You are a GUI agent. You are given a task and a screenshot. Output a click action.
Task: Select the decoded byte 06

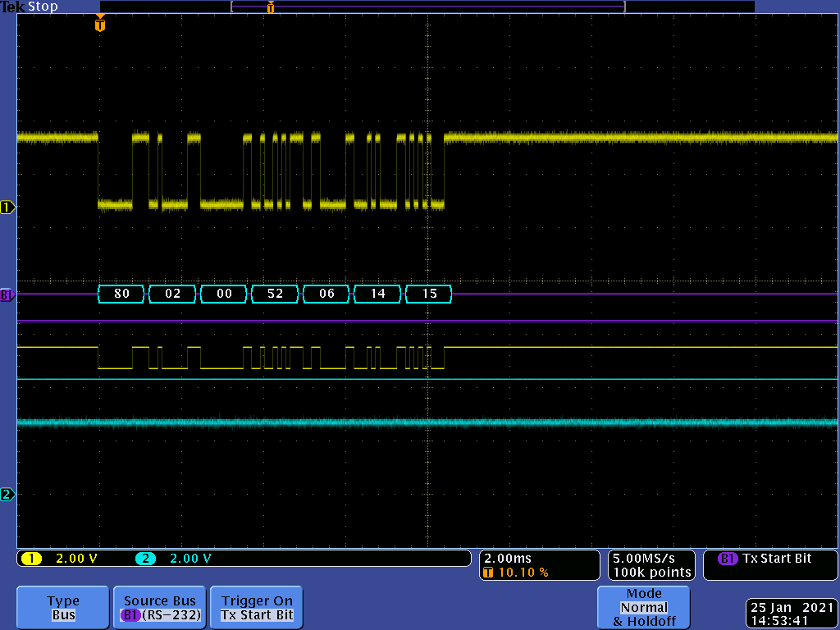[x=326, y=294]
